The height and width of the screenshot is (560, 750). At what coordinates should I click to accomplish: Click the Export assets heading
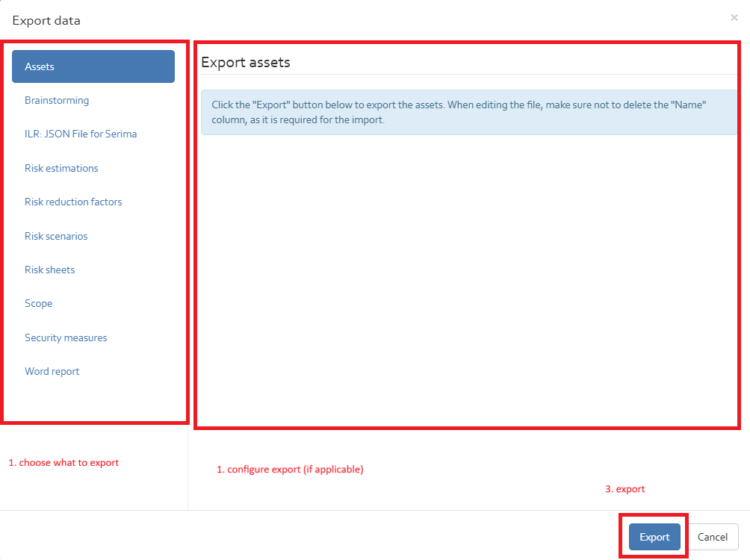click(x=245, y=63)
